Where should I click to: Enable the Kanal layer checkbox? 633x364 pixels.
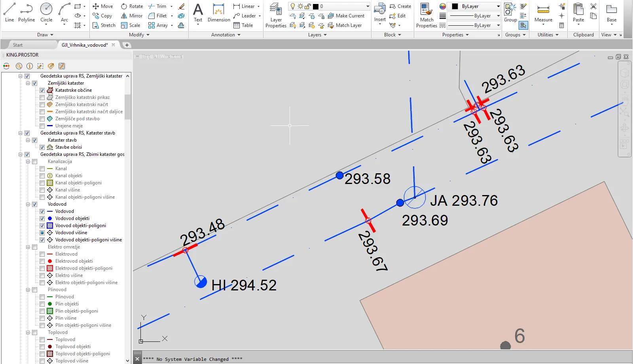tap(42, 169)
